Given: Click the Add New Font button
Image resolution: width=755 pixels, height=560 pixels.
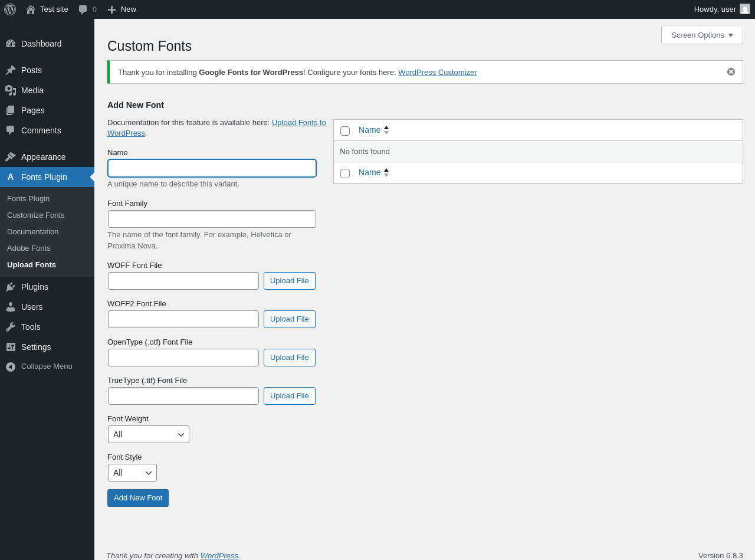Looking at the screenshot, I should 138,498.
